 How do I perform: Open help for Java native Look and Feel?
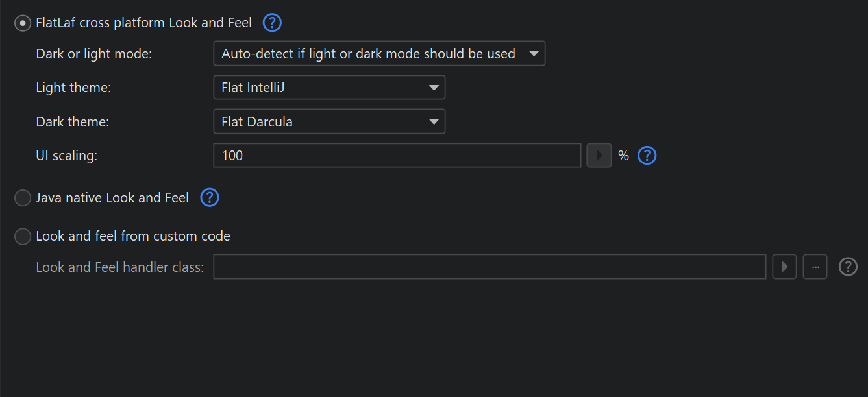tap(210, 198)
